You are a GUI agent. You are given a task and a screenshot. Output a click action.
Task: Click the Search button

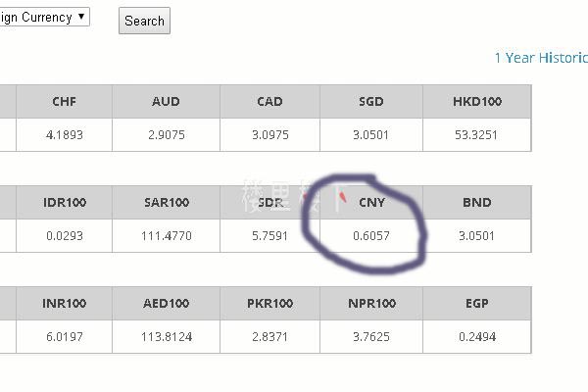(x=144, y=21)
